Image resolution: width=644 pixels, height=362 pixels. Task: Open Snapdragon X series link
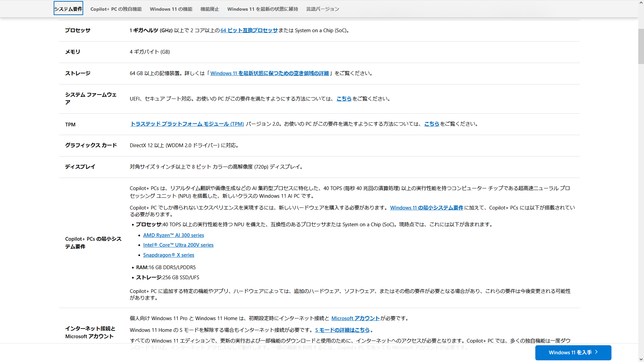168,255
